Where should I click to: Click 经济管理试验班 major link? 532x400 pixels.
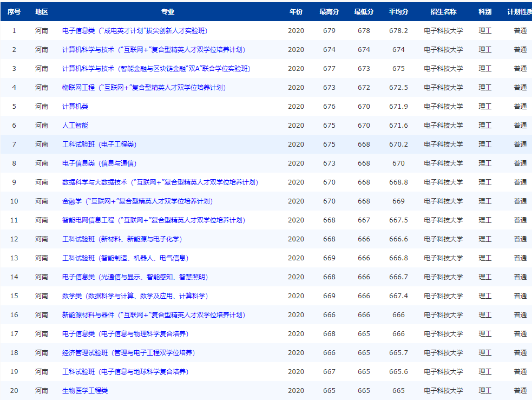point(130,352)
